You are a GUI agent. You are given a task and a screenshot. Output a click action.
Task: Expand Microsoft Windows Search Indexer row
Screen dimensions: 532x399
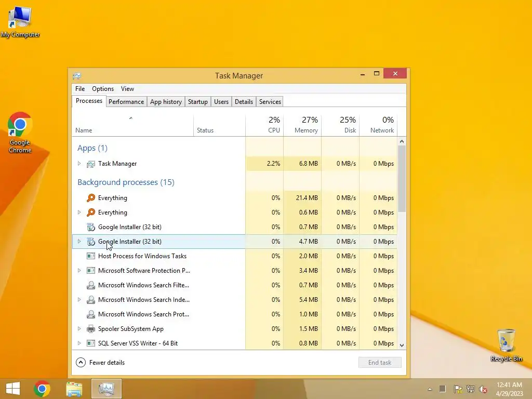[x=79, y=300]
